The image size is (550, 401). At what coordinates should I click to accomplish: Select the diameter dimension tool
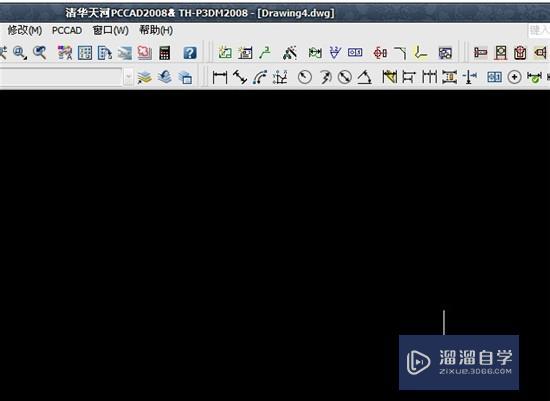click(x=345, y=77)
